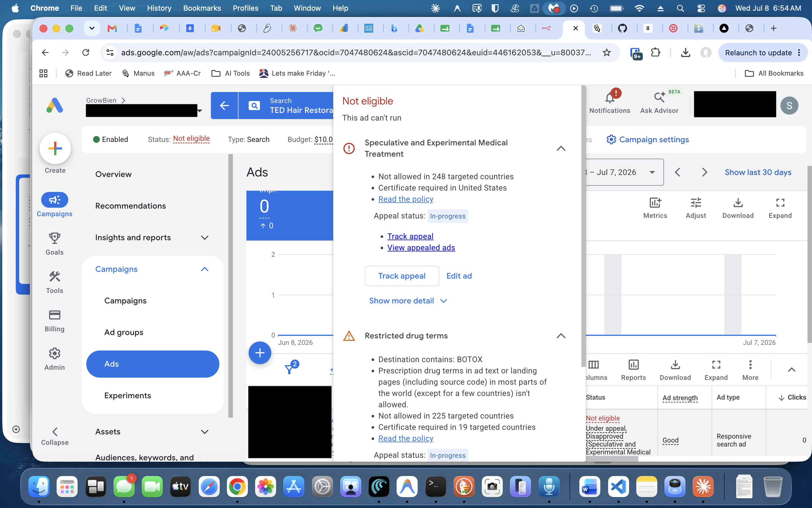Open Chrome History menu
812x508 pixels.
coord(159,8)
